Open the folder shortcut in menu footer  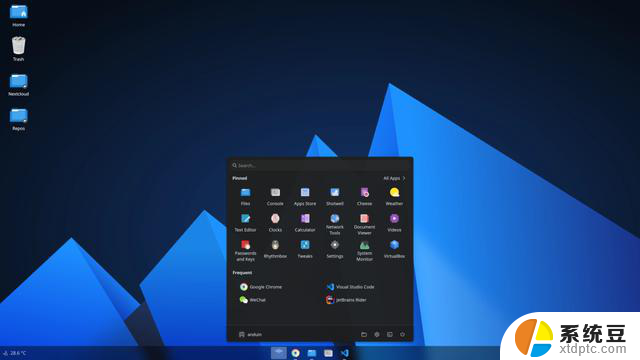tap(364, 334)
